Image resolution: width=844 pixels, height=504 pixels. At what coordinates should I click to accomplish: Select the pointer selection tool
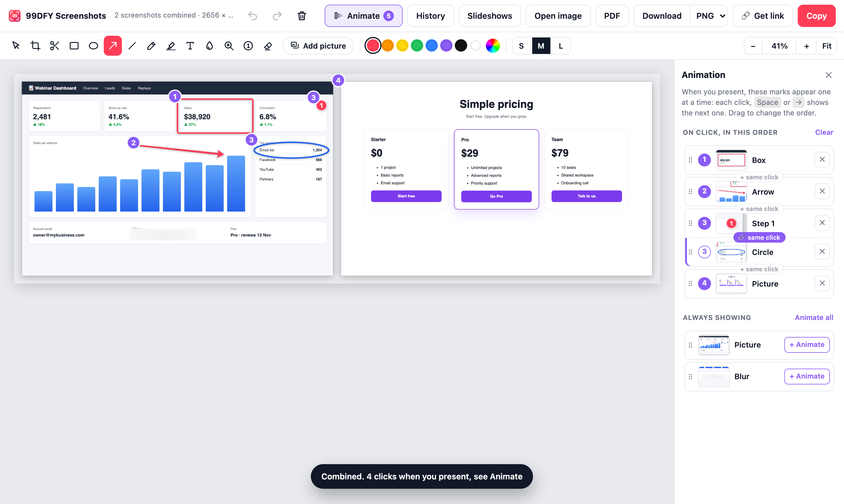(x=16, y=45)
